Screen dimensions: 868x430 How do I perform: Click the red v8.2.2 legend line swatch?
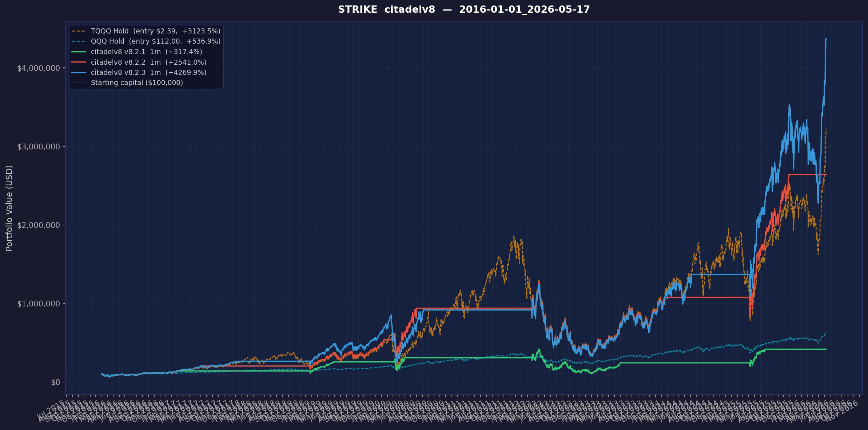pyautogui.click(x=79, y=63)
